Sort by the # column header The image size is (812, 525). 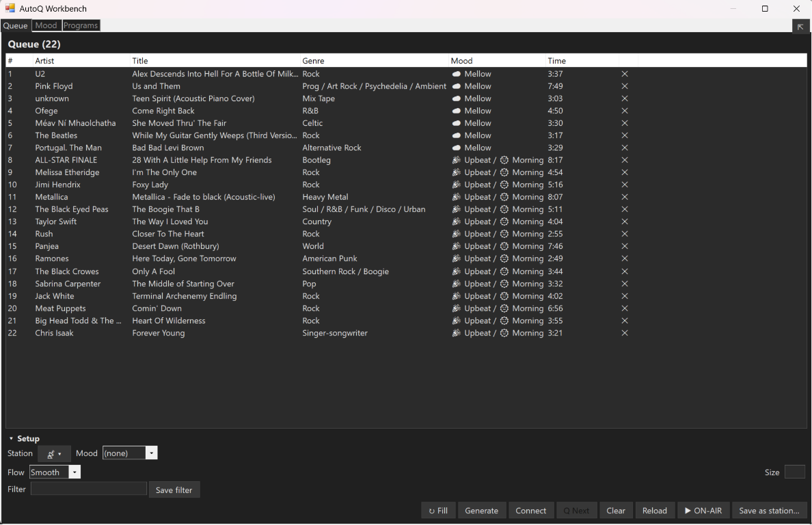19,61
